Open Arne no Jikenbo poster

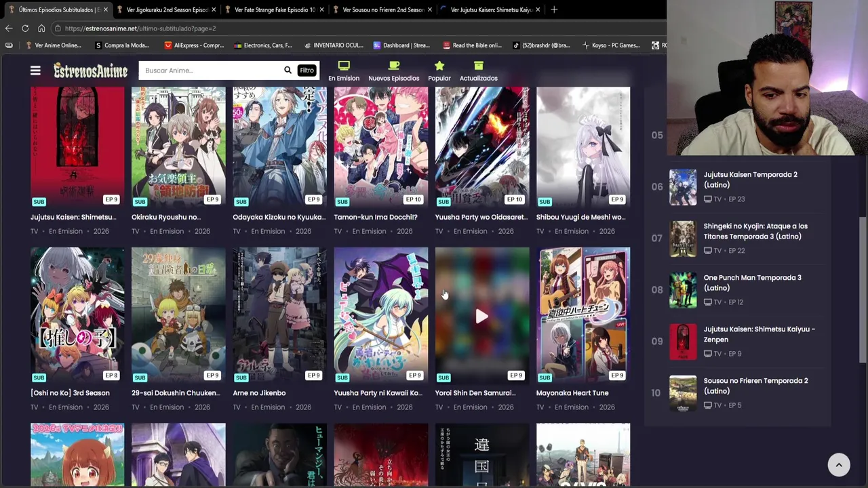point(279,315)
